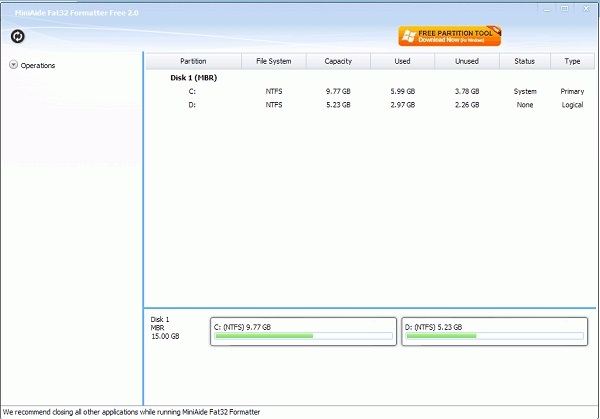600x419 pixels.
Task: Click the 2.26 GB unused cell
Action: (467, 105)
